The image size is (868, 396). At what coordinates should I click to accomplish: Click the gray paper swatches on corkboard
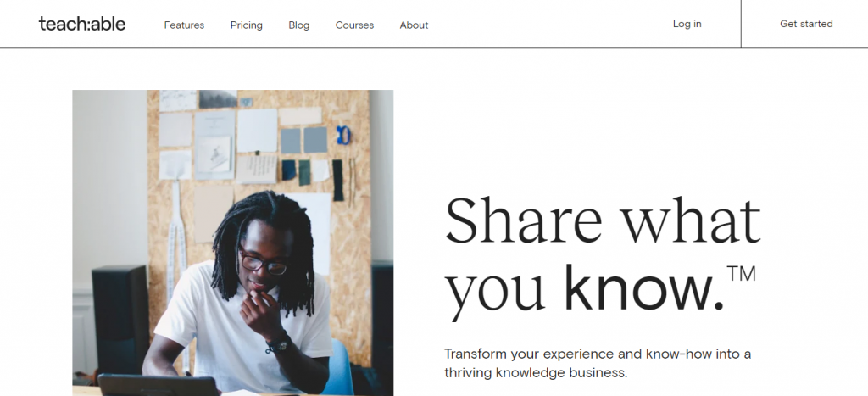pyautogui.click(x=303, y=139)
